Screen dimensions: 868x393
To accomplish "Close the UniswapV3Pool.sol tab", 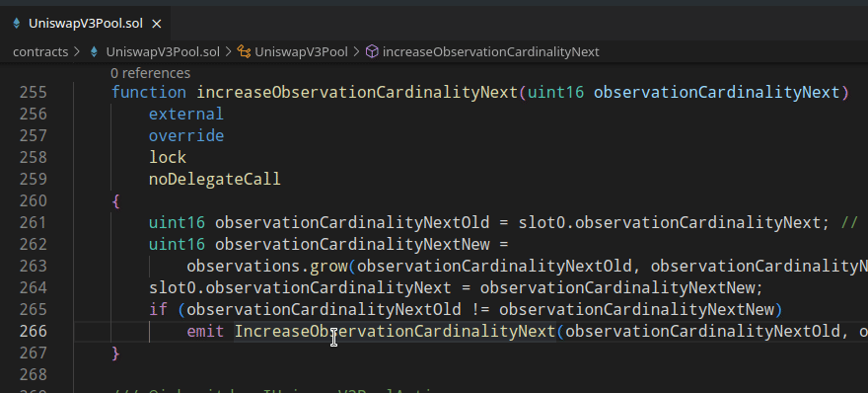I will point(157,24).
